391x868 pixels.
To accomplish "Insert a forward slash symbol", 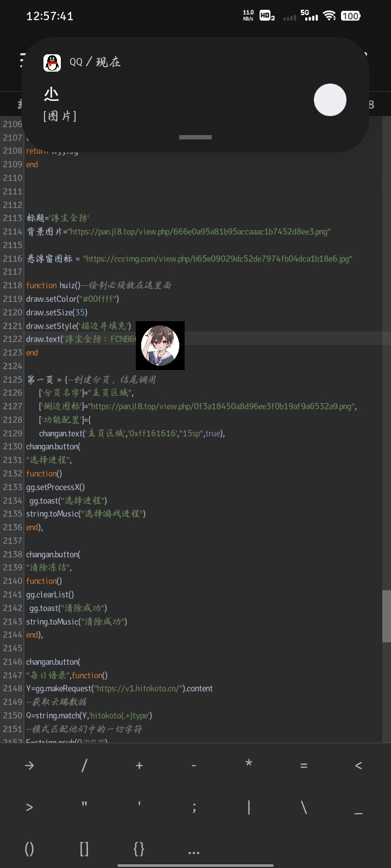I will [84, 765].
